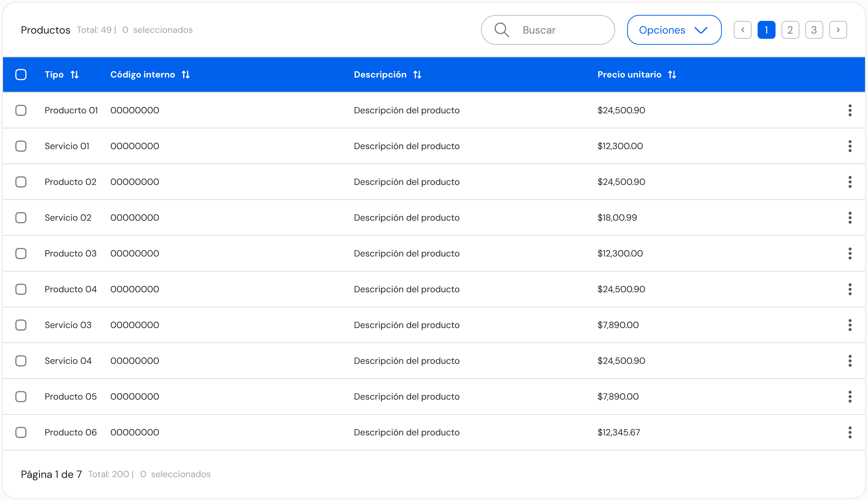Open the three-dot menu for Producto 03
Viewport: 868px width, 501px height.
850,253
